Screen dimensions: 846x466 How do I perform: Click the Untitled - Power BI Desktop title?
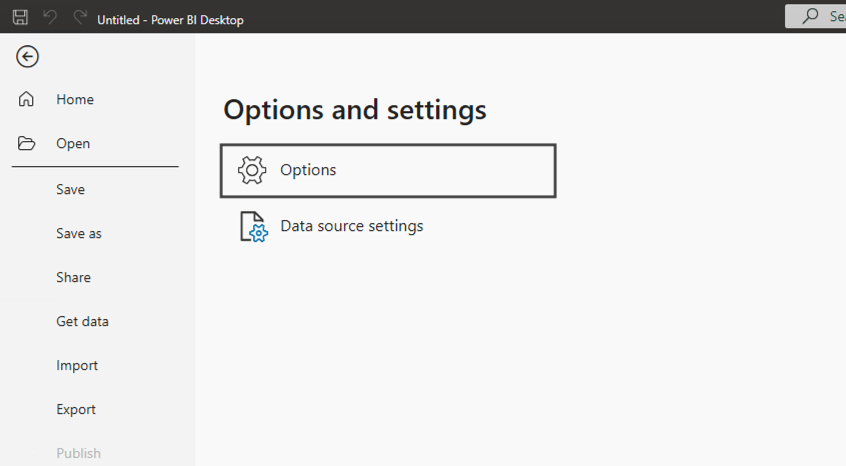[170, 20]
